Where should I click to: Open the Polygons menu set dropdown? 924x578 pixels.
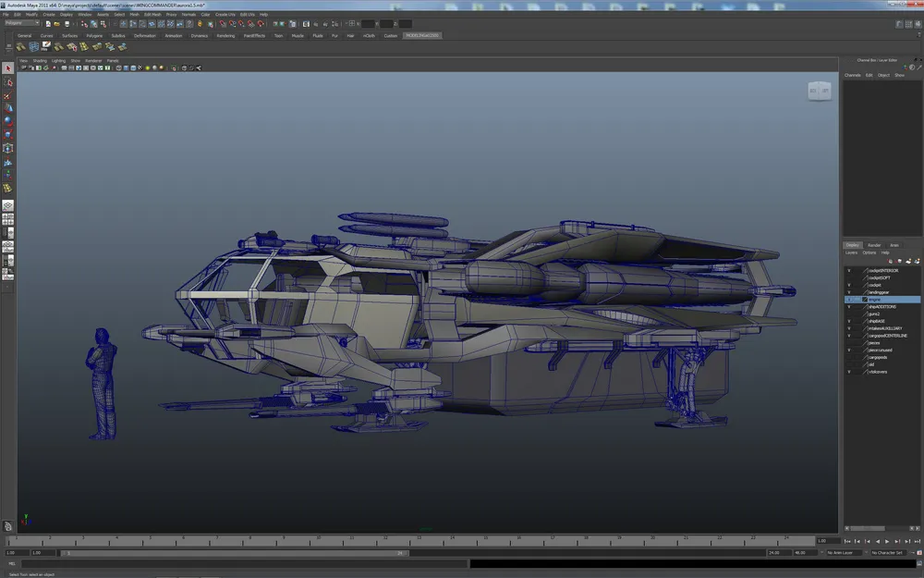pos(22,23)
